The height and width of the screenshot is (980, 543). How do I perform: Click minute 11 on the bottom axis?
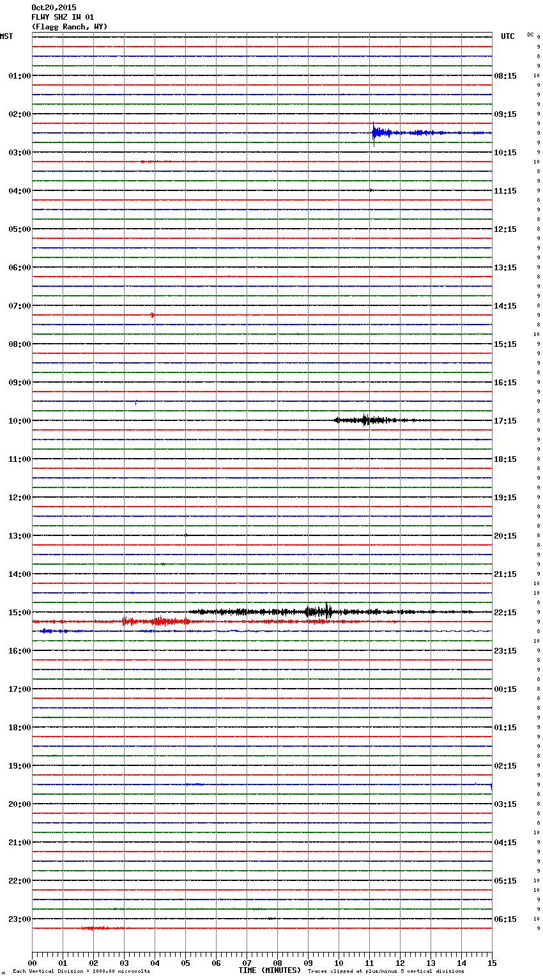(x=369, y=963)
